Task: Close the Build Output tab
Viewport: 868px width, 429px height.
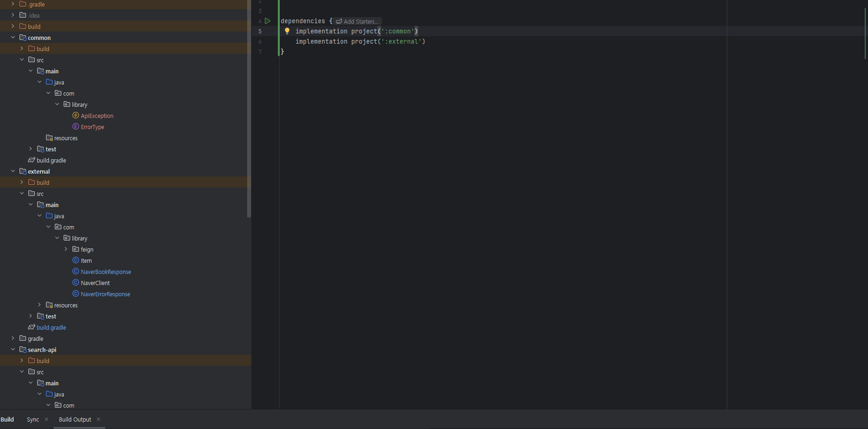Action: (x=99, y=419)
